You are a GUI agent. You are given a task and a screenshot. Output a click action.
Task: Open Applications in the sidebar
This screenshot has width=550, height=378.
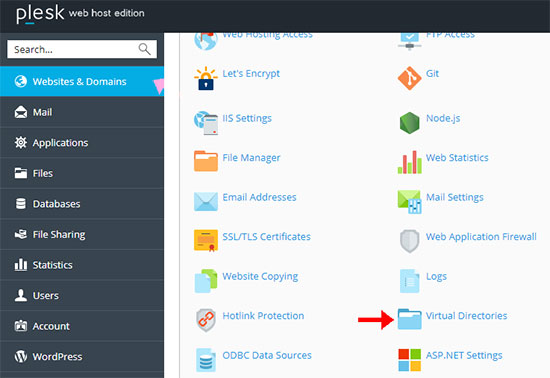point(82,143)
